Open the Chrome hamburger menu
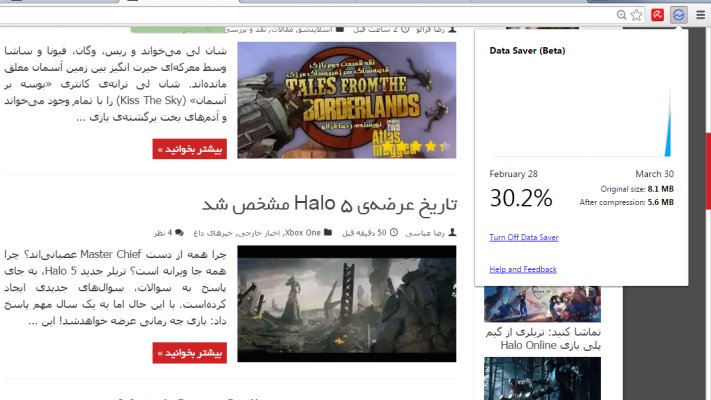 (700, 15)
